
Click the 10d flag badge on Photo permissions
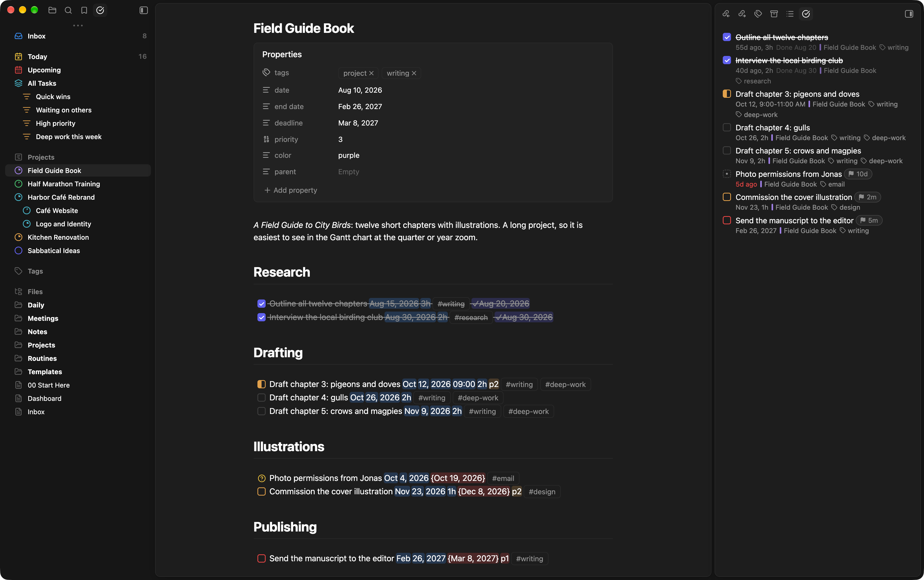(x=858, y=174)
